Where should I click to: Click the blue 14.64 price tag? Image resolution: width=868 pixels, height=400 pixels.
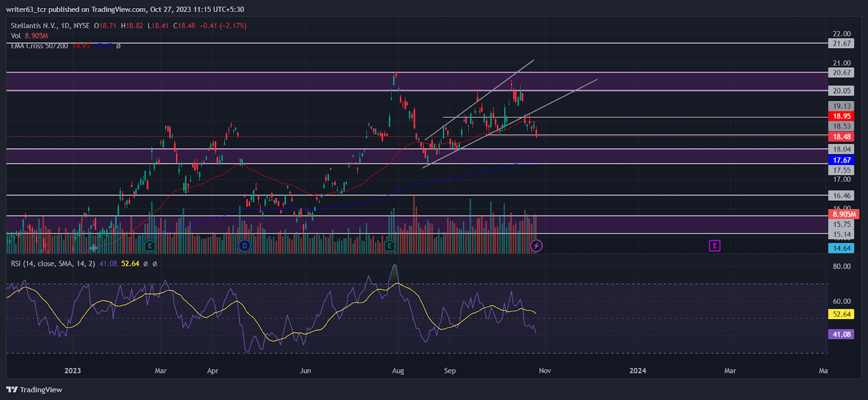(841, 248)
